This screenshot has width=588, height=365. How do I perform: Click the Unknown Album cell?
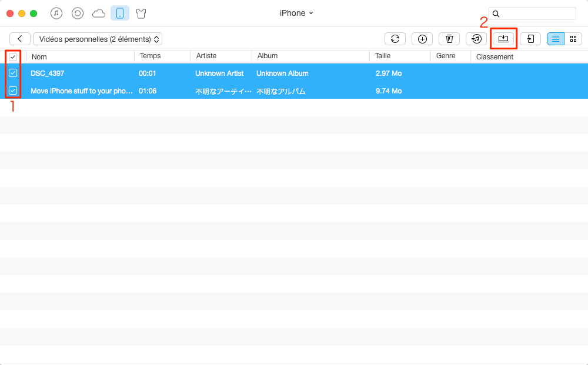(x=282, y=73)
